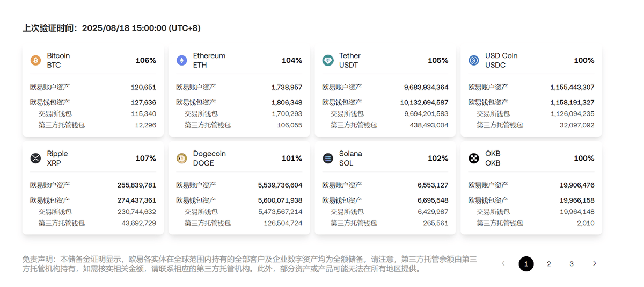Screen dimensions: 644x287
Task: Click the Tether USDT coin icon
Action: pos(327,60)
